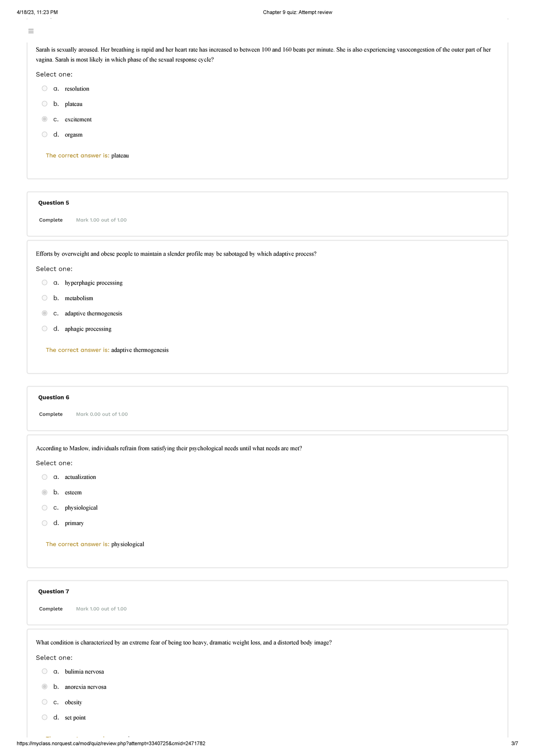The width and height of the screenshot is (535, 756).
Task: Choose the 'plateau' radio option
Action: 45,104
